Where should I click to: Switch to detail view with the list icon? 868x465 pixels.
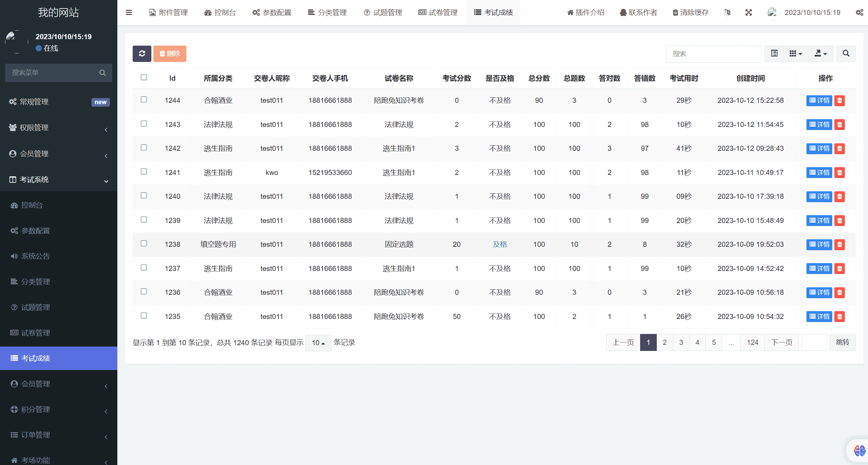click(774, 53)
